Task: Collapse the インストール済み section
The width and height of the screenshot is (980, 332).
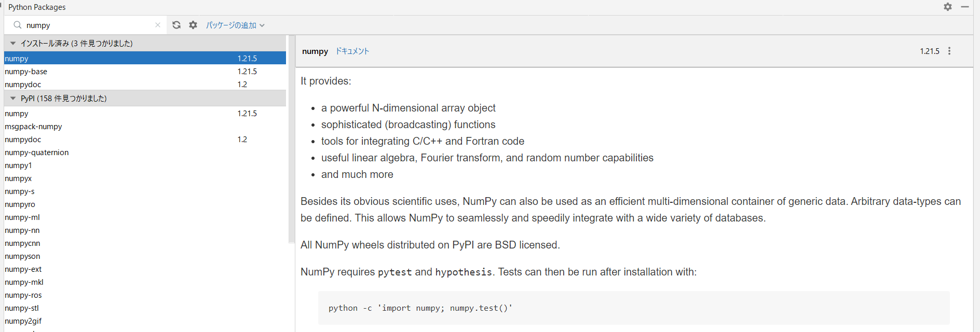Action: 13,44
